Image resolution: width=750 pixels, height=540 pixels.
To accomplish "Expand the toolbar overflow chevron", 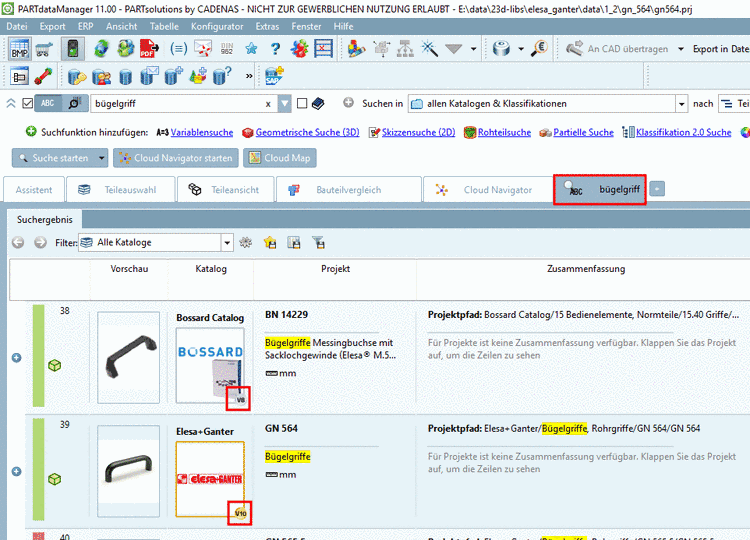I will click(x=249, y=76).
